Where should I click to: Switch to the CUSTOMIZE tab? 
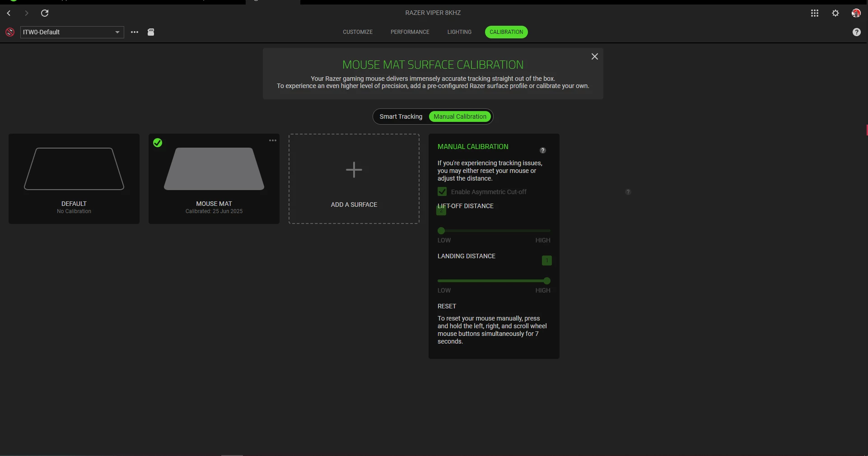[358, 32]
